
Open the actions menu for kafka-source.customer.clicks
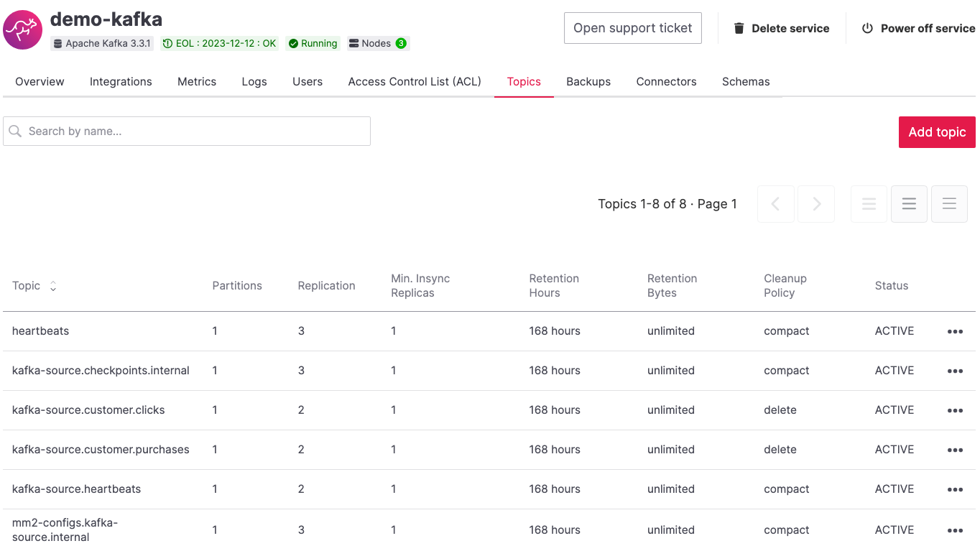(x=955, y=410)
